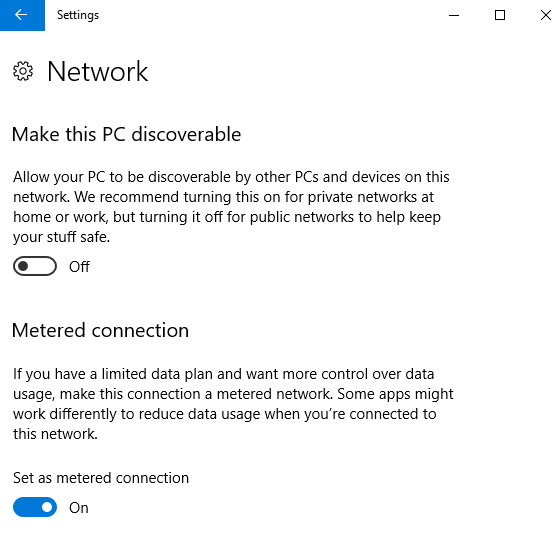This screenshot has height=539, width=557.
Task: Click the Network page heading
Action: (97, 71)
